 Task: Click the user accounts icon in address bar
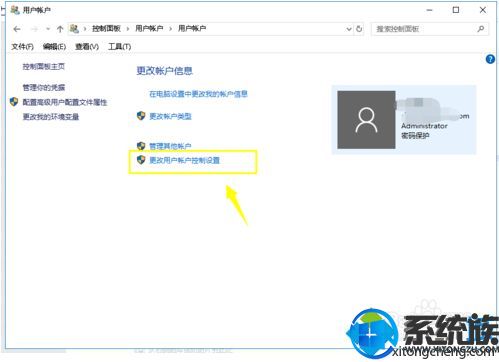pyautogui.click(x=74, y=29)
